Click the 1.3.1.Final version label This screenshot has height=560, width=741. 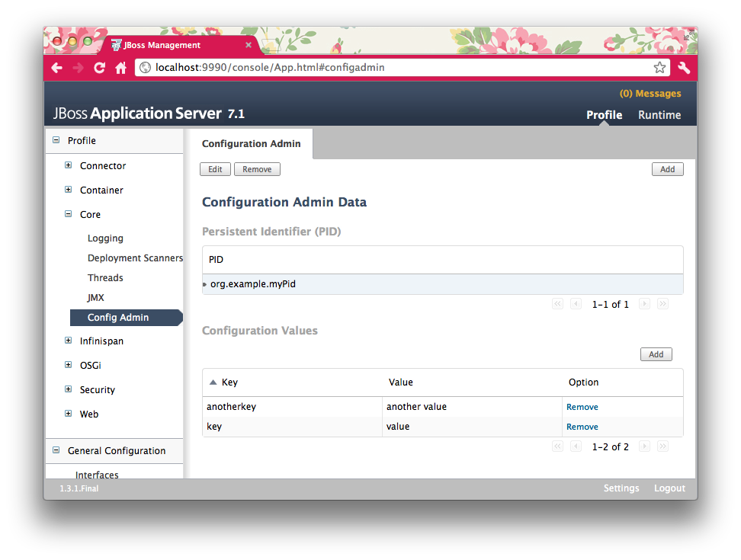tap(79, 488)
